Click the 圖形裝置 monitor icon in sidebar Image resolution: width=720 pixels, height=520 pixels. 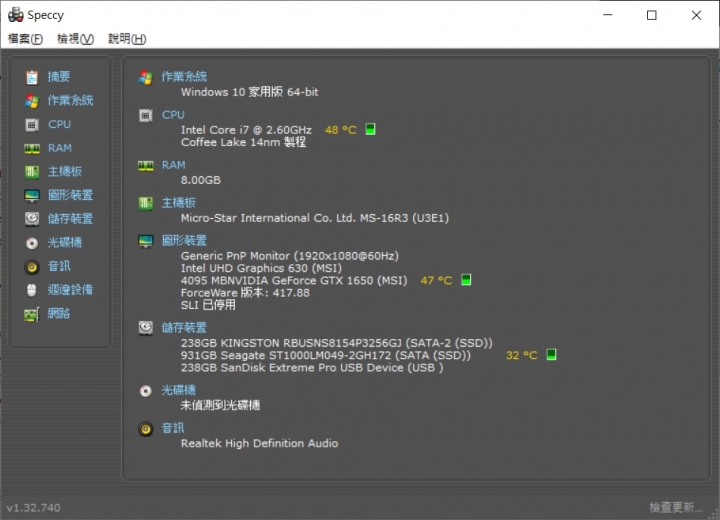(x=32, y=196)
